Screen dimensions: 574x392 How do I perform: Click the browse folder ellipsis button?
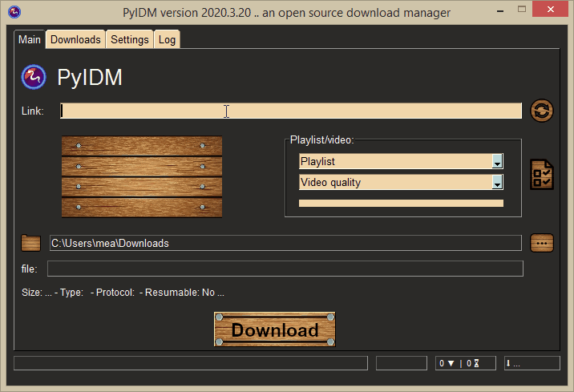pos(542,243)
